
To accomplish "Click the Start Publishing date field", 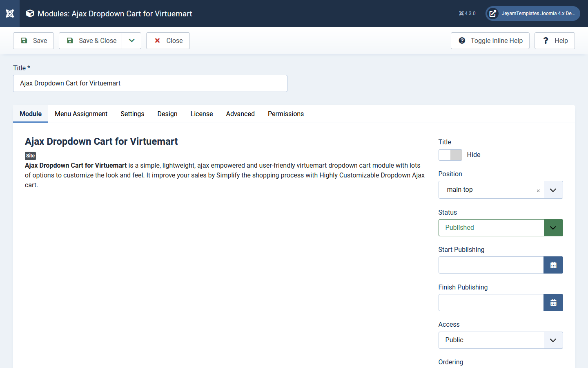I will pos(491,265).
